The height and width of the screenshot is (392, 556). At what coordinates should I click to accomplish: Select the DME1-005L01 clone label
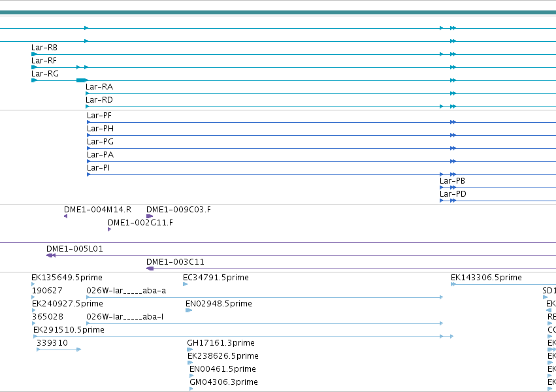pyautogui.click(x=75, y=249)
